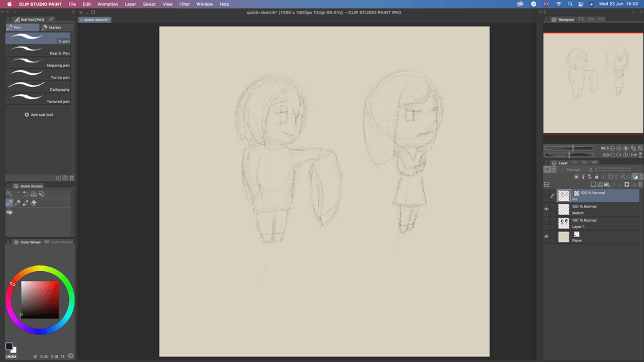Open the Animation menu
The height and width of the screenshot is (362, 644).
108,4
